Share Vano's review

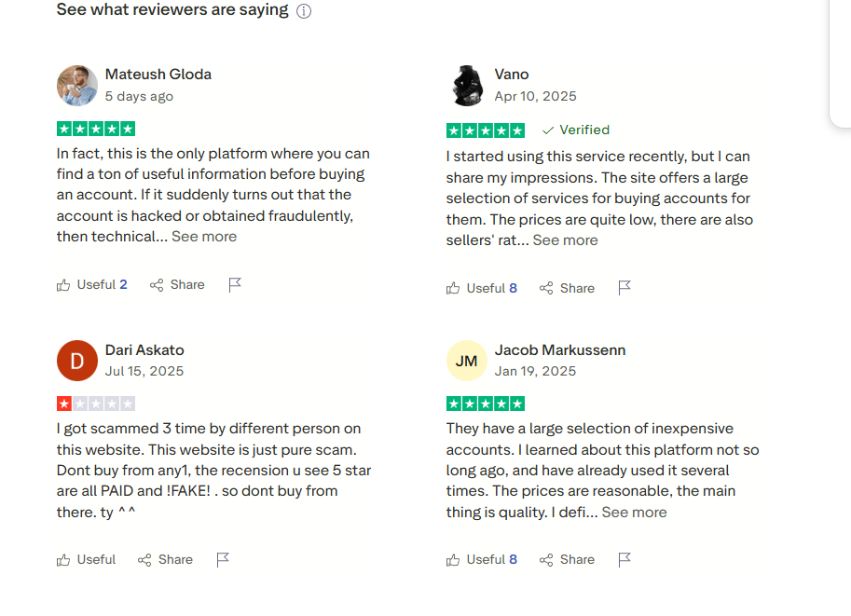[x=567, y=288]
